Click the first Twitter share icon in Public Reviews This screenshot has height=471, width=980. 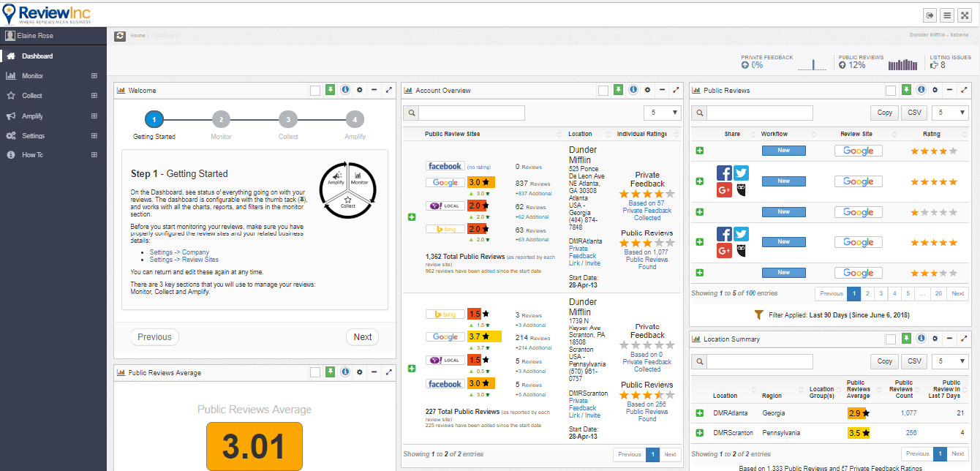(x=741, y=173)
